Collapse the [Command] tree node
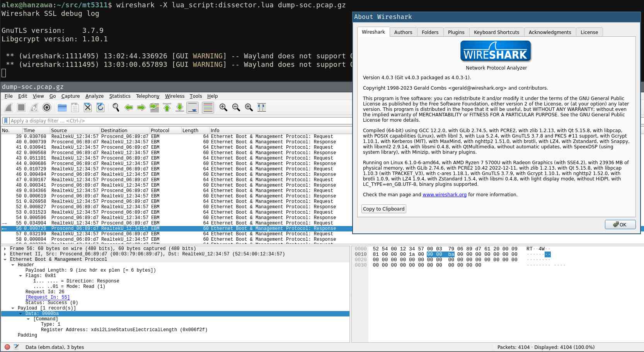Screen dimensions: 644x352 click(x=28, y=319)
